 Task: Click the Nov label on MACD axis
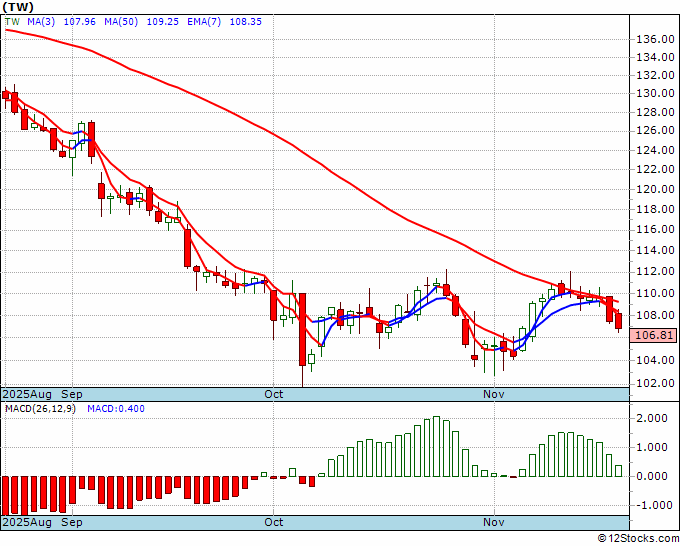coord(494,522)
